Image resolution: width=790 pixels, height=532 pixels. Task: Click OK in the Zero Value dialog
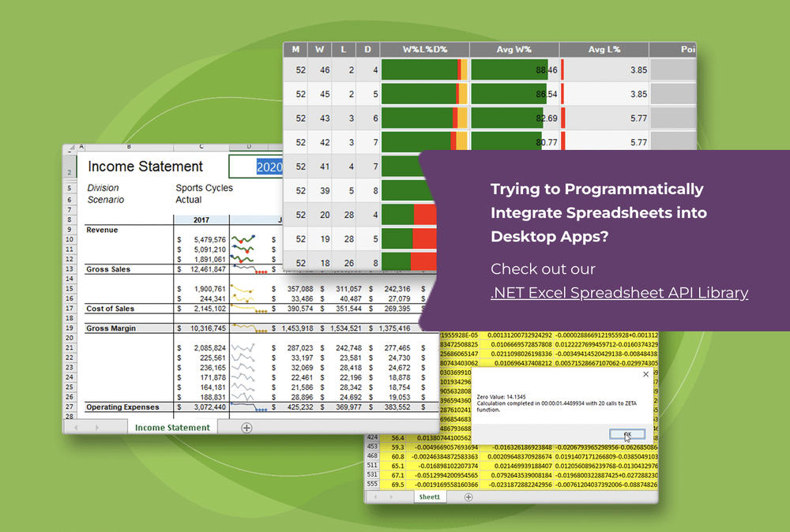[x=626, y=434]
